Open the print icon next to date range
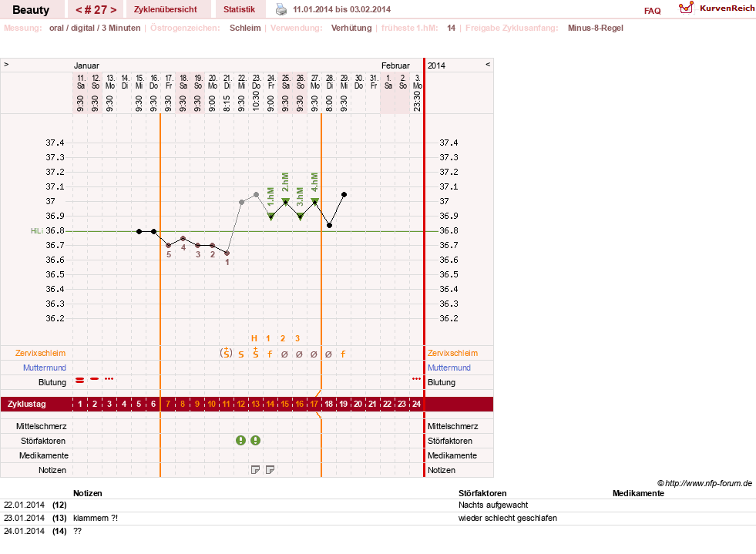Viewport: 756px width, 554px height. click(x=281, y=9)
